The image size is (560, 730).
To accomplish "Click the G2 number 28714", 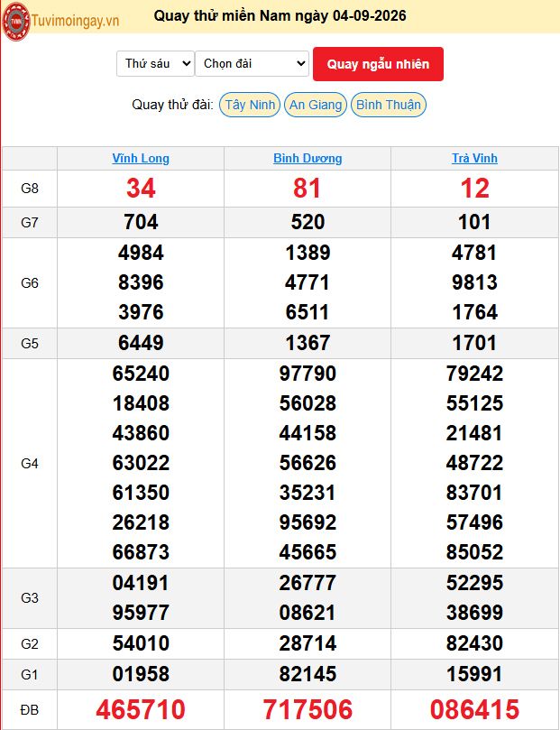I will pyautogui.click(x=308, y=644).
